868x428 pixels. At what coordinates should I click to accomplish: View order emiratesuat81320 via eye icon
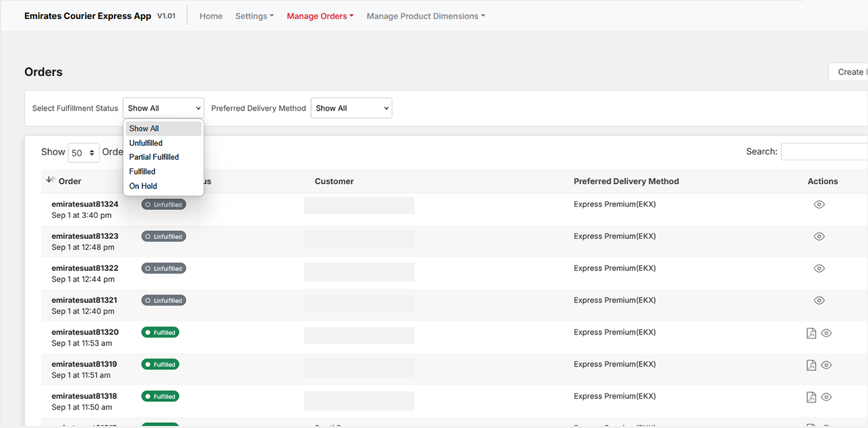click(x=826, y=333)
